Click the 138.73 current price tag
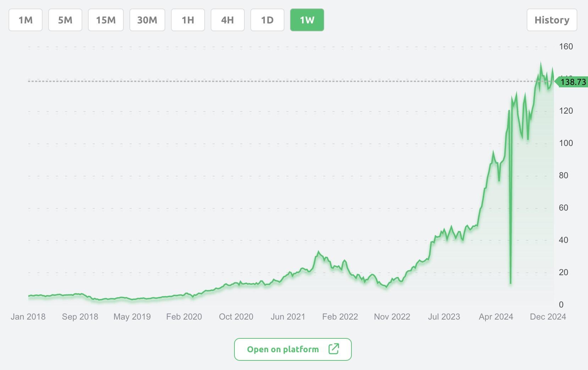The image size is (588, 370). pos(572,82)
